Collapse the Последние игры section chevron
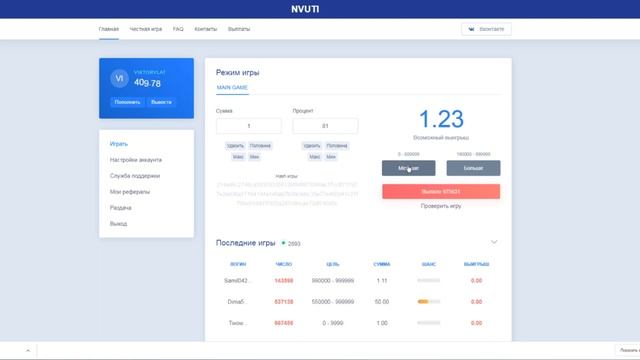The height and width of the screenshot is (360, 640). pos(494,242)
